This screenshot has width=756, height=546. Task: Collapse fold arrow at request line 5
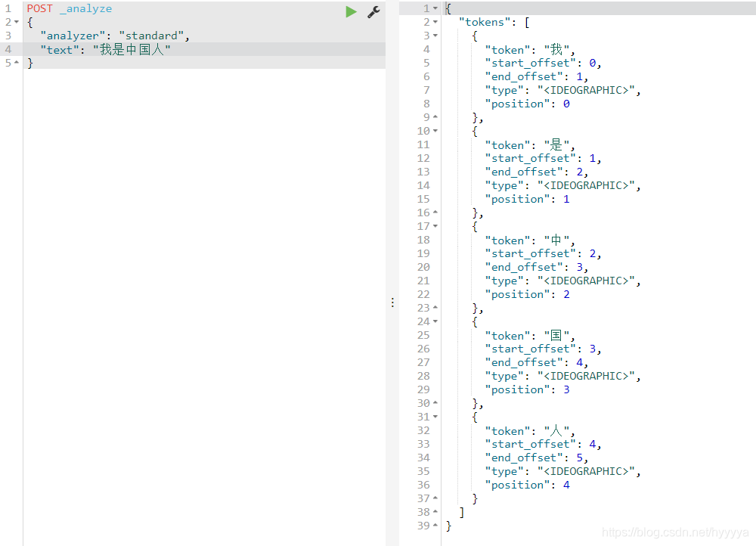pos(17,63)
